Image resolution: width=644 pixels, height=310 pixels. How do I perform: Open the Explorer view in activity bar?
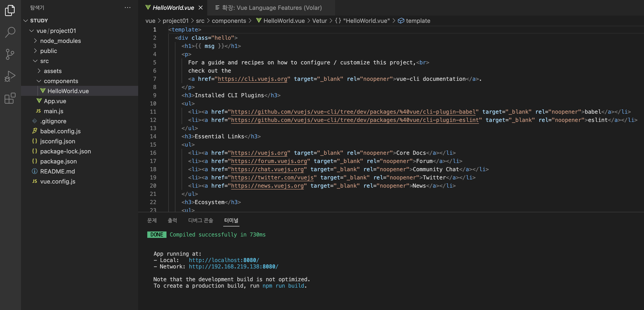[10, 10]
